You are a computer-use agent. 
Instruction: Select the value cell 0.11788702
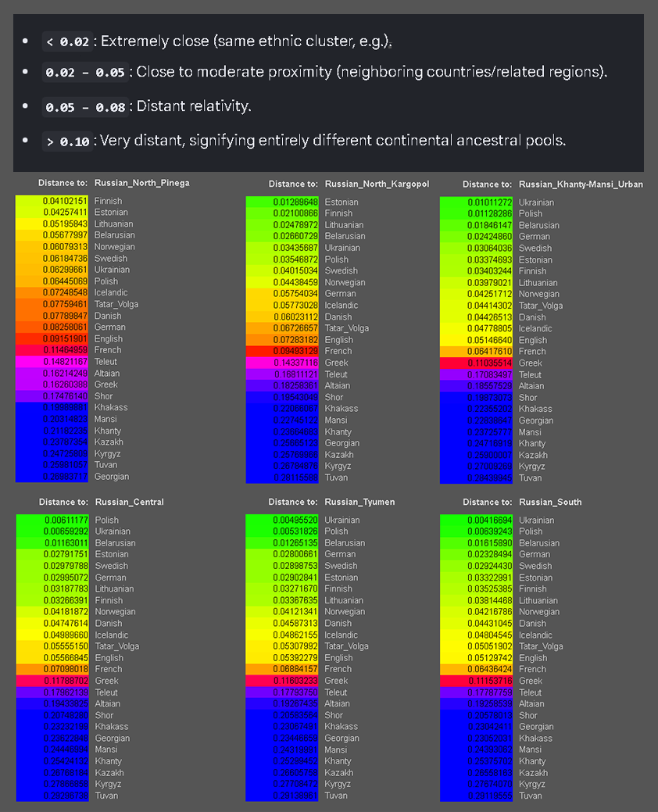click(x=52, y=681)
